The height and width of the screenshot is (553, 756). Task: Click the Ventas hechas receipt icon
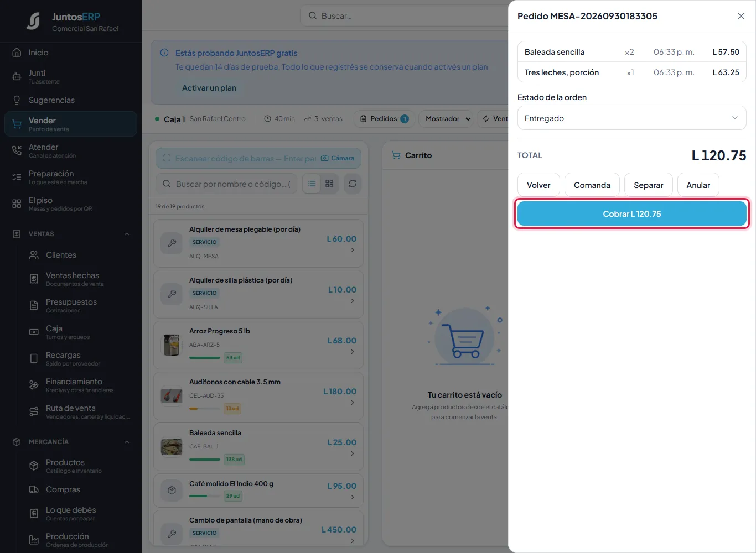tap(34, 279)
